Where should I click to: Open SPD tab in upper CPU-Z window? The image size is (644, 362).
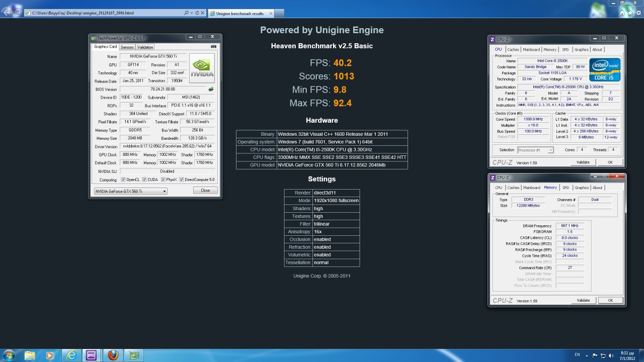point(566,50)
